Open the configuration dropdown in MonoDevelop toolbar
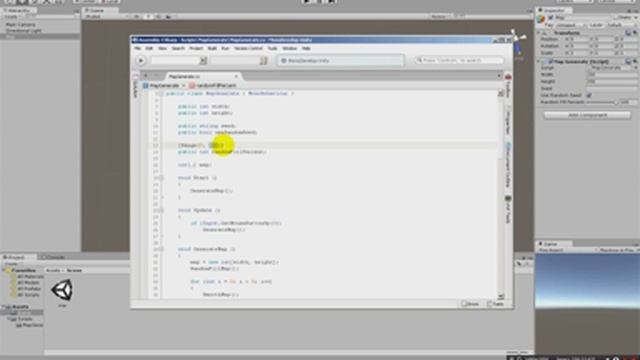 click(x=179, y=61)
